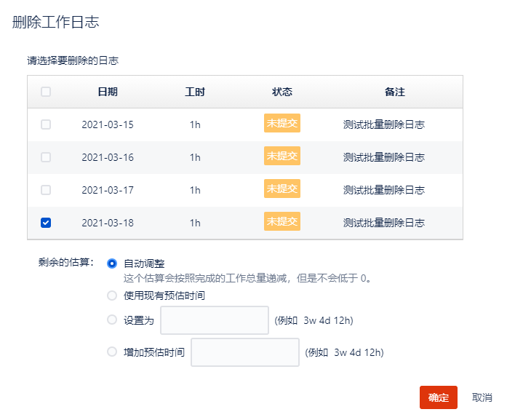The width and height of the screenshot is (515, 420).
Task: Select the 自动调整 radio option
Action: click(x=112, y=264)
